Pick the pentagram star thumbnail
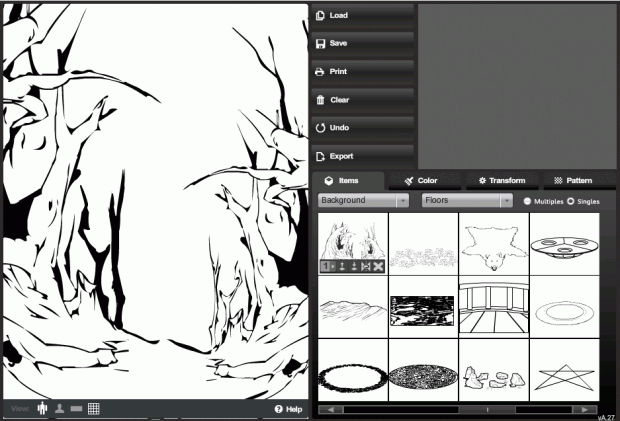Viewport: 620px width, 421px height. [565, 370]
